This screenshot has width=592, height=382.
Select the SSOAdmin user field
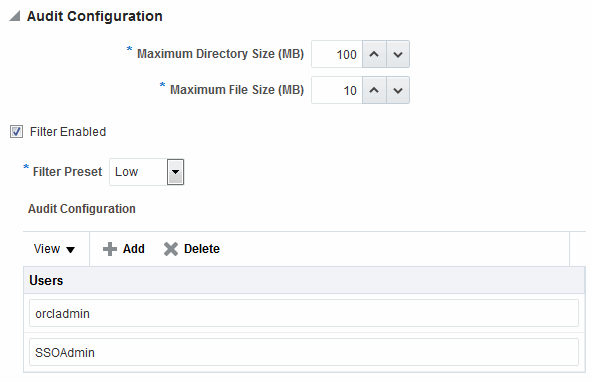304,352
